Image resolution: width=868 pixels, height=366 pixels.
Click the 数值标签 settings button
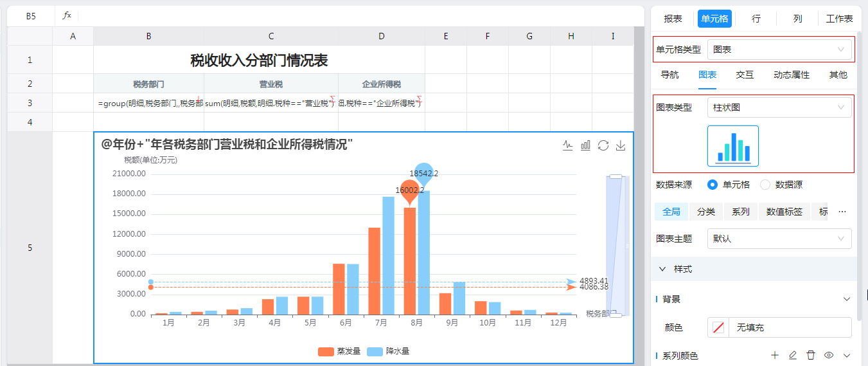click(784, 212)
